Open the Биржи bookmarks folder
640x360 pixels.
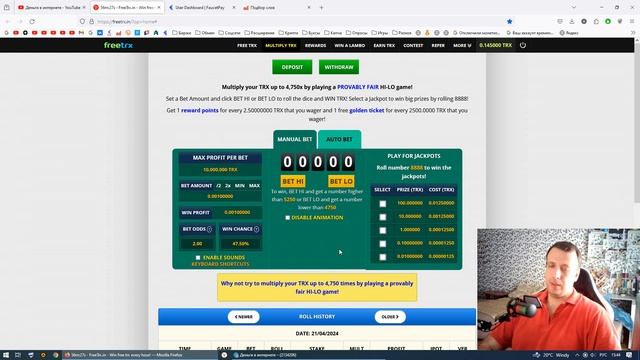(x=182, y=33)
